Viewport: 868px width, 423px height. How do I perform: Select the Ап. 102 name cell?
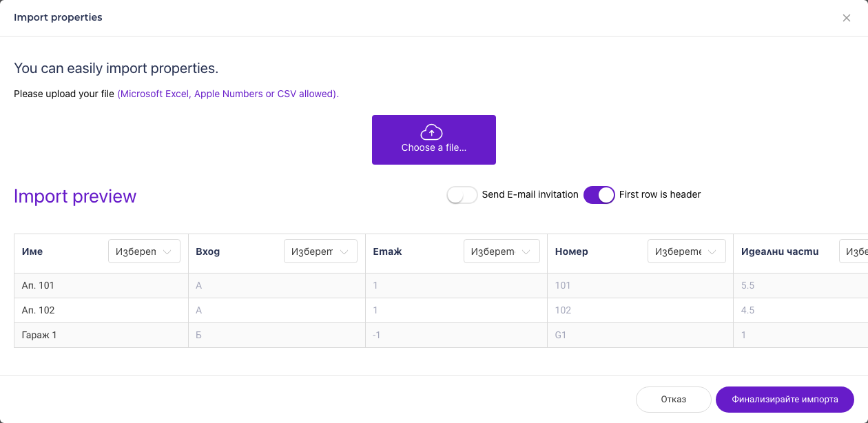pyautogui.click(x=101, y=310)
